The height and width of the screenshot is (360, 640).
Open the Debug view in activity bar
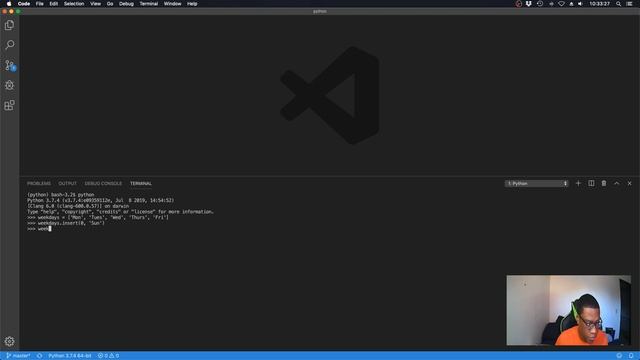pos(9,85)
